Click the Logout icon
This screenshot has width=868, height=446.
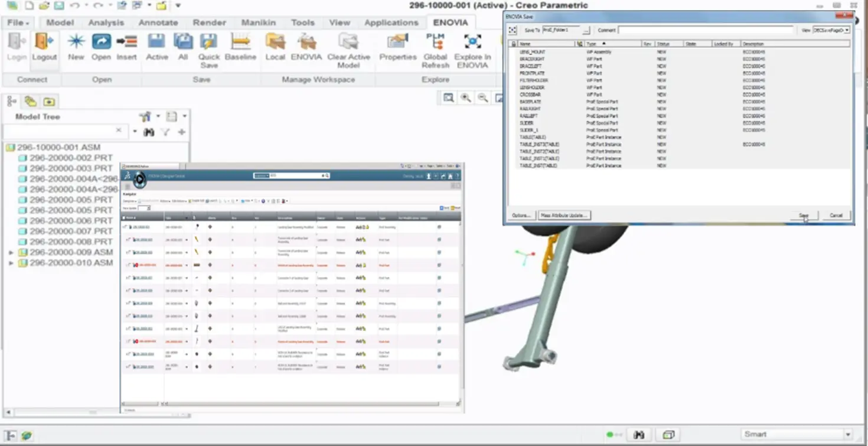click(x=44, y=47)
